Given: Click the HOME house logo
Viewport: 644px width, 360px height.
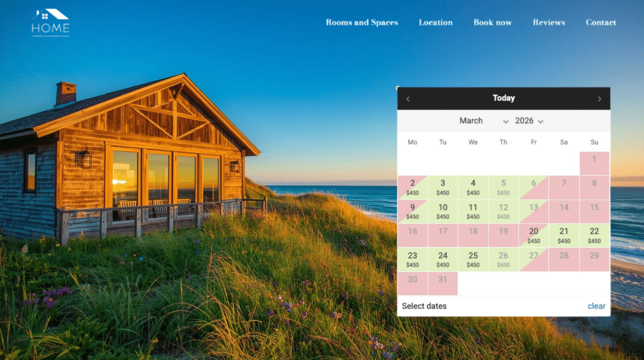Looking at the screenshot, I should coord(50,23).
